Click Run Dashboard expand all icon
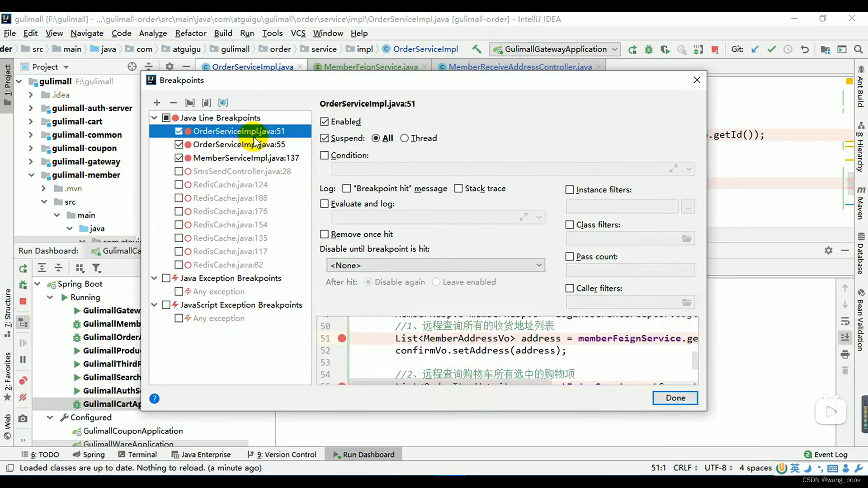The width and height of the screenshot is (868, 488). pos(42,268)
